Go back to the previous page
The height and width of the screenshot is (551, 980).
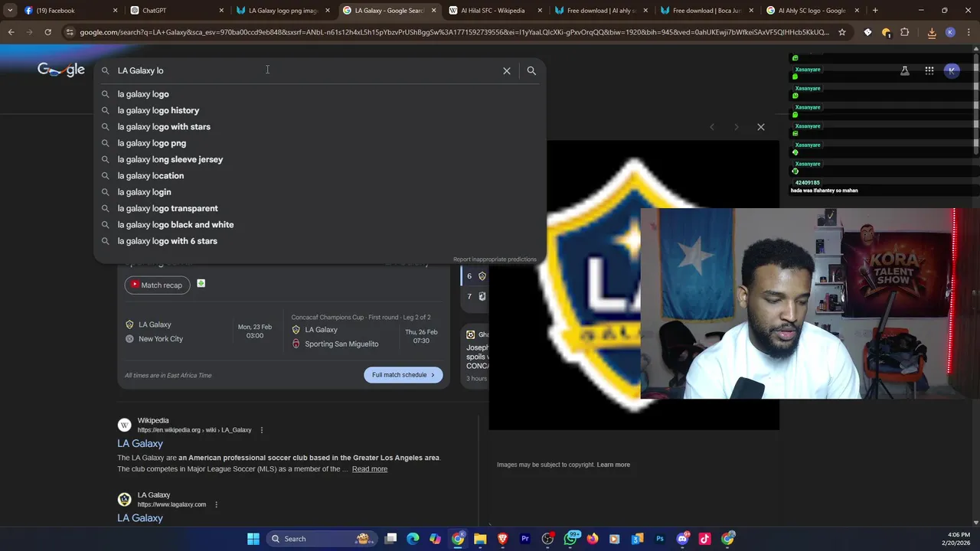point(11,32)
